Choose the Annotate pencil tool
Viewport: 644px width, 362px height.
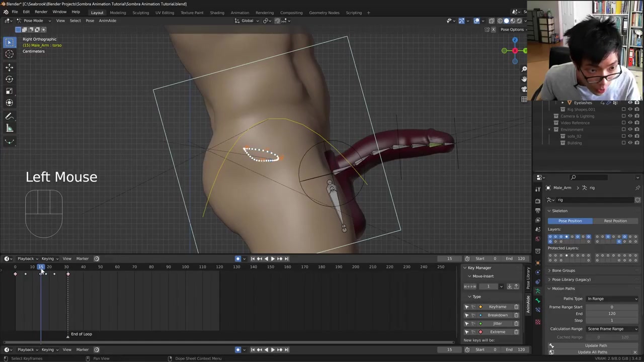tap(9, 116)
